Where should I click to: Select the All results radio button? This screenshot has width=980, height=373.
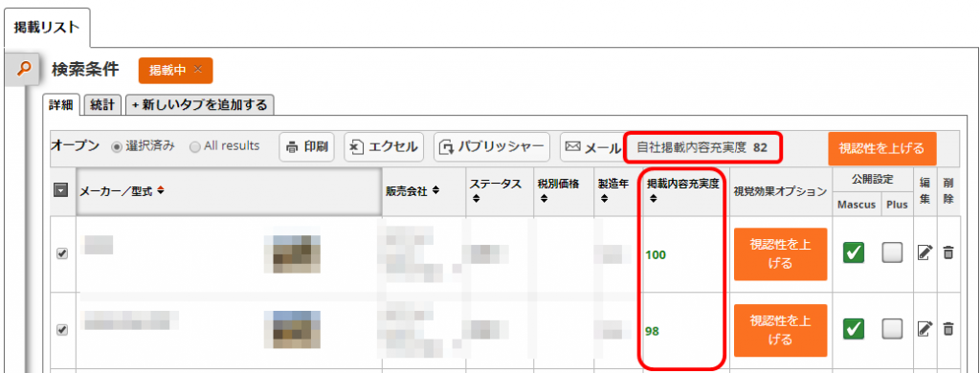coord(194,147)
